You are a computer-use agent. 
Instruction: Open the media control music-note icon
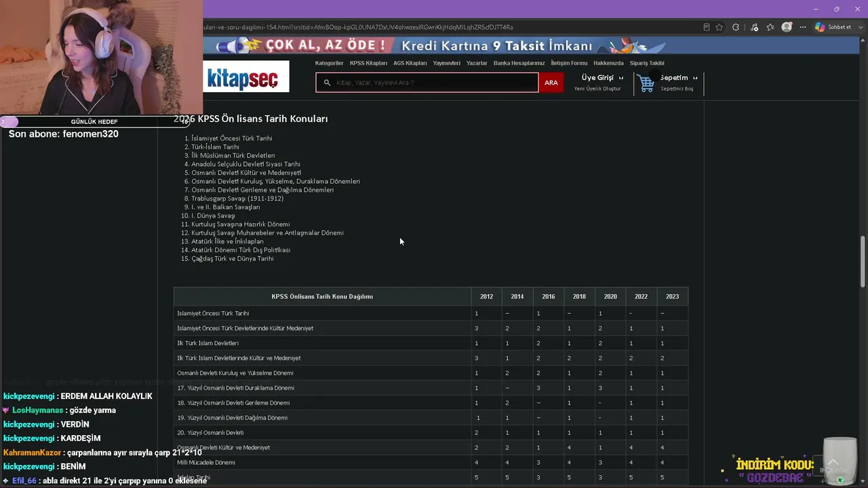[754, 27]
